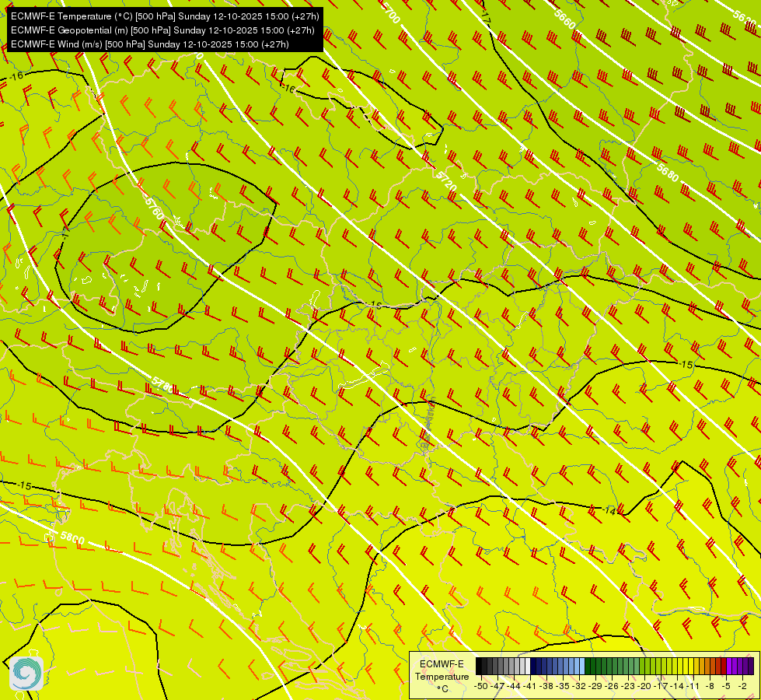Click the legend title 'ECMWF-E Temperature'

pos(442,670)
